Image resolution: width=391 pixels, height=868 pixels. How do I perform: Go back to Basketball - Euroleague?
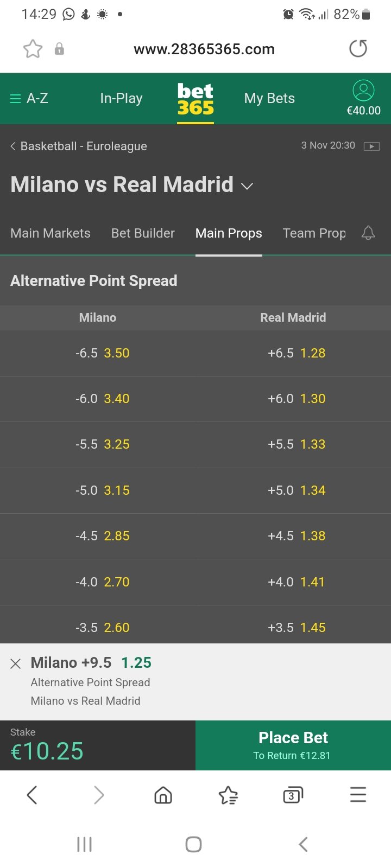point(79,146)
